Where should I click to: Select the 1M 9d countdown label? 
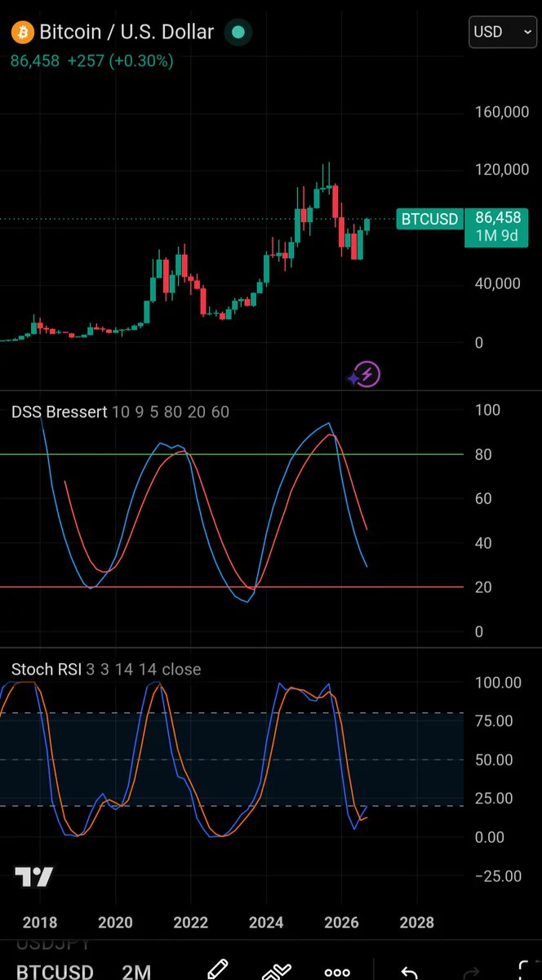(x=498, y=238)
